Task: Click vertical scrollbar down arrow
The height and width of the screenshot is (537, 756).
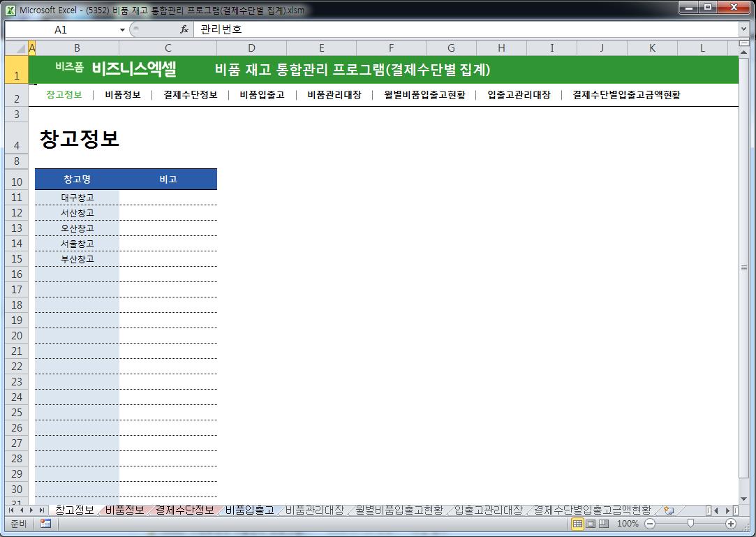Action: 743,499
